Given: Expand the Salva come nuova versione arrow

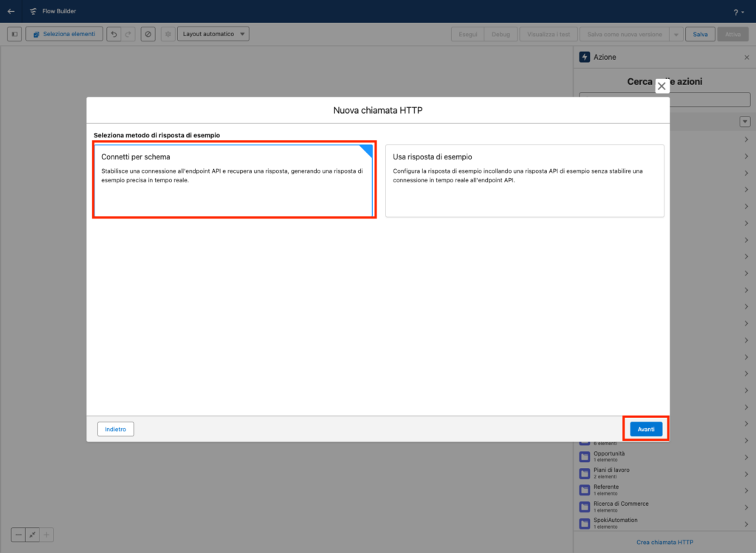Looking at the screenshot, I should coord(675,34).
